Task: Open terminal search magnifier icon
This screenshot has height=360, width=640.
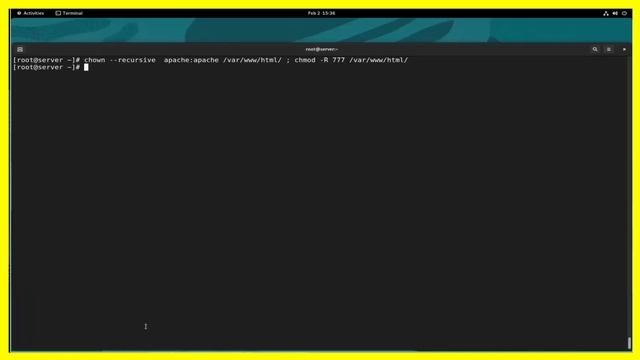Action: tap(595, 49)
